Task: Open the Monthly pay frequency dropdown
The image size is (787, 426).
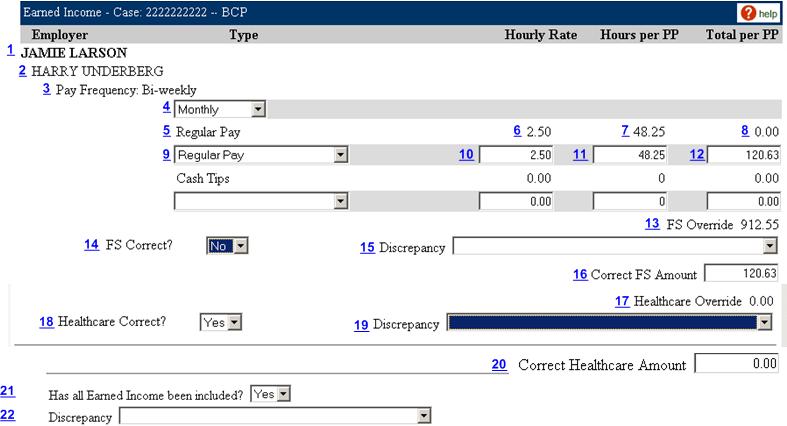Action: 219,109
